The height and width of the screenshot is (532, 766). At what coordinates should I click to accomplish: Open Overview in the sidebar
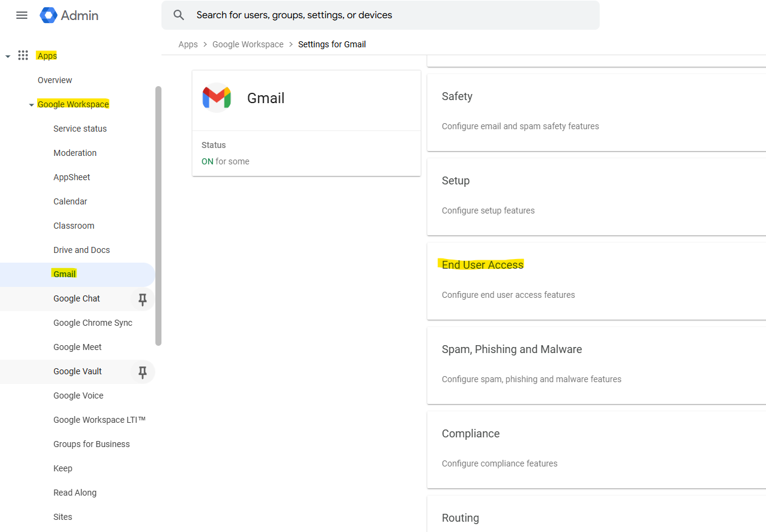tap(55, 80)
